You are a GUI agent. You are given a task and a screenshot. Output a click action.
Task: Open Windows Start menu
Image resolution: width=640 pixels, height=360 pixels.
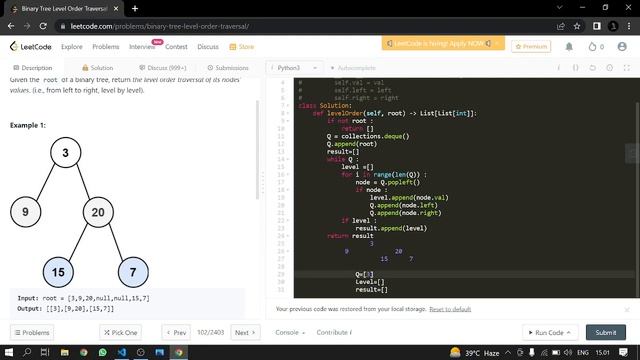[8, 352]
